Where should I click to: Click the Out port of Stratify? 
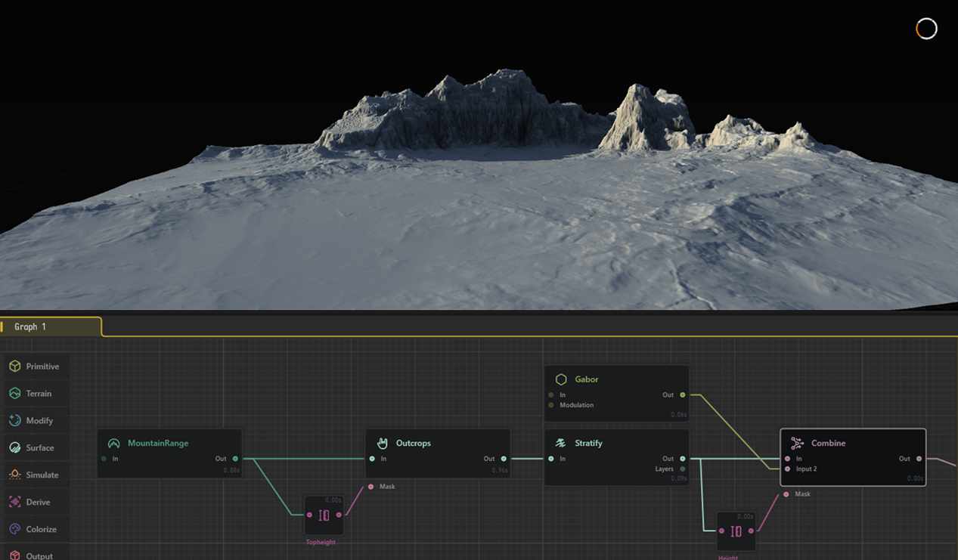click(683, 459)
